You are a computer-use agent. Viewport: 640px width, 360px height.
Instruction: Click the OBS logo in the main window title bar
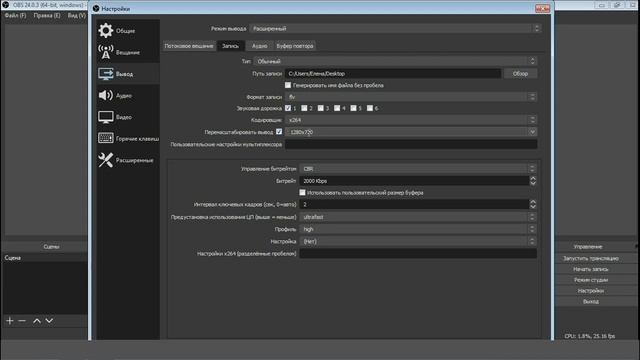pos(6,5)
